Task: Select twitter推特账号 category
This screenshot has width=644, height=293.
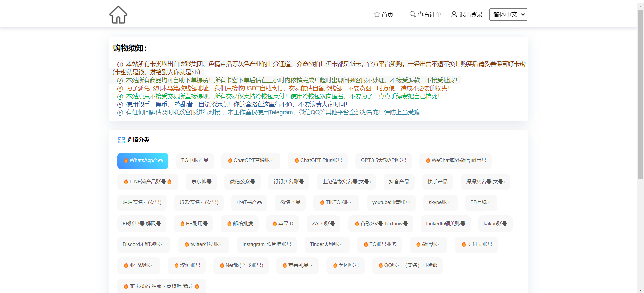Action: coord(204,245)
